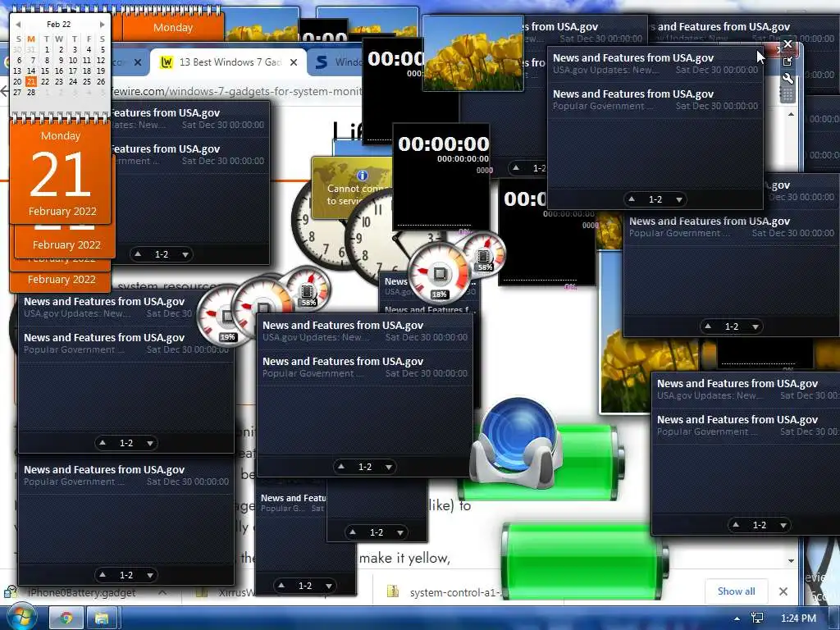Click down arrow in bottom-right corner feed gadget

click(x=783, y=525)
